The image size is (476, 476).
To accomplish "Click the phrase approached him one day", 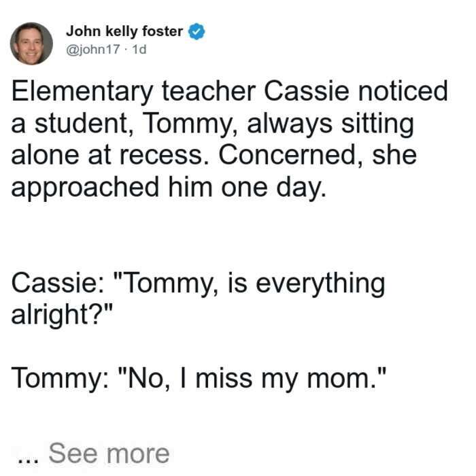I will tap(169, 188).
